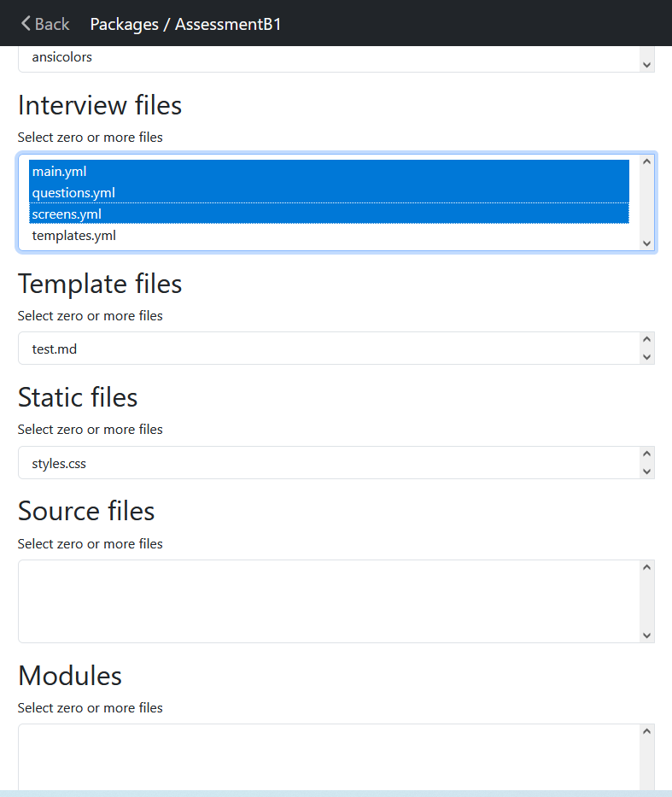
Task: Choose styles.css in Static files
Action: pyautogui.click(x=59, y=464)
